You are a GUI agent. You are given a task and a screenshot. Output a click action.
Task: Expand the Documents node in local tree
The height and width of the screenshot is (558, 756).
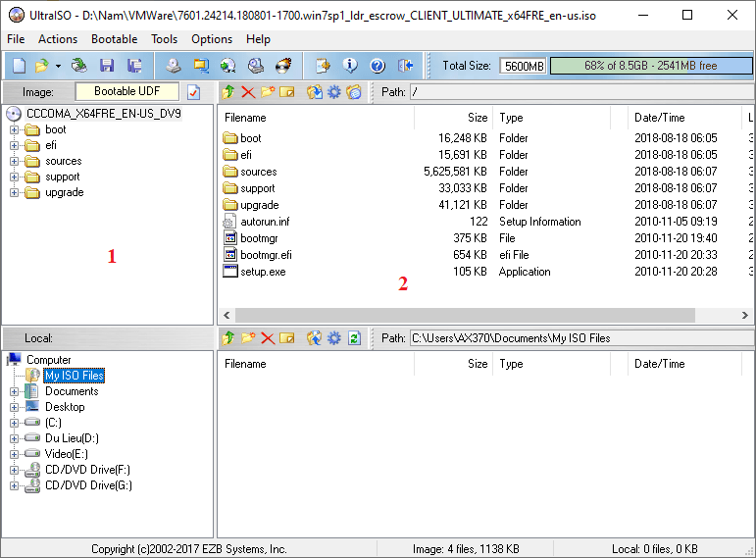click(x=14, y=391)
